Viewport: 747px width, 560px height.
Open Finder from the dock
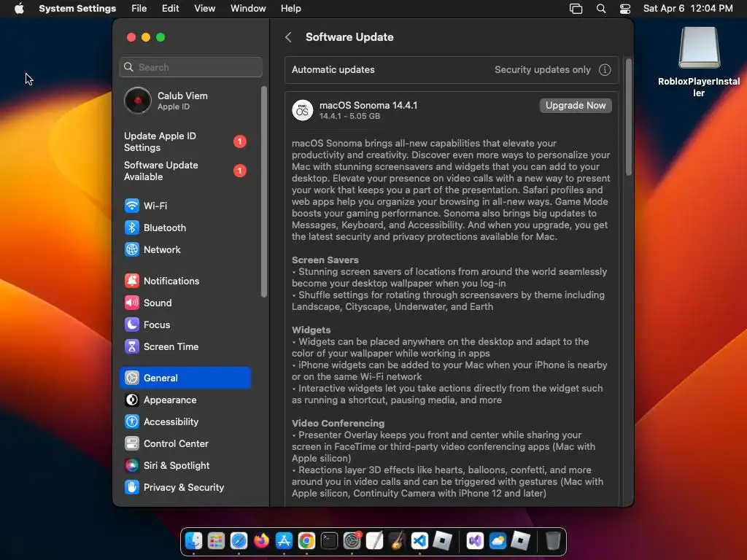click(193, 541)
